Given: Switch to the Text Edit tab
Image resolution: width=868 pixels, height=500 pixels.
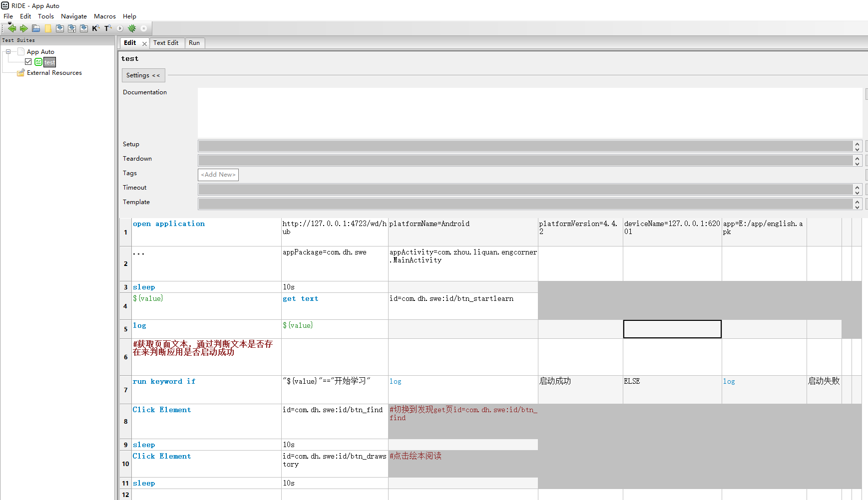Looking at the screenshot, I should 166,43.
